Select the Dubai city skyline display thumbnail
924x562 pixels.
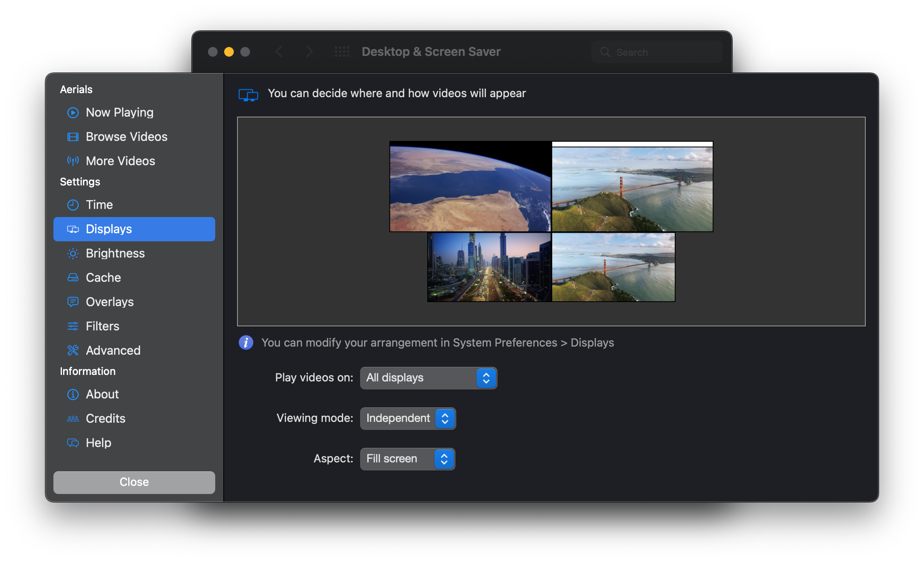(x=489, y=267)
